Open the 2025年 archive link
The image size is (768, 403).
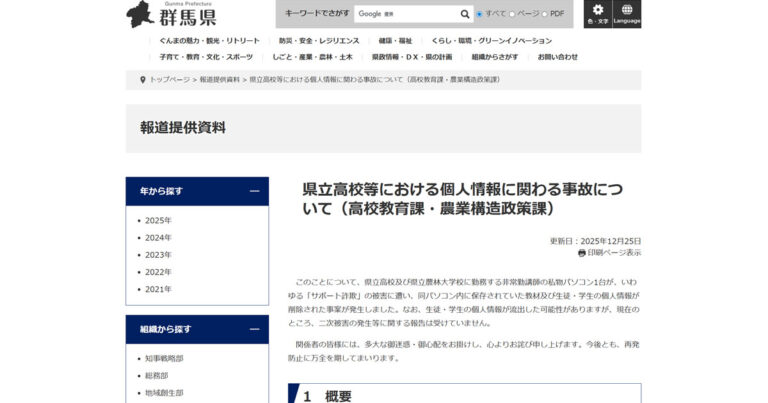pos(158,220)
